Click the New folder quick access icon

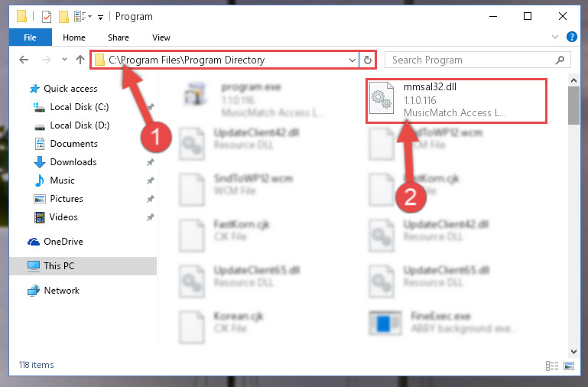pyautogui.click(x=63, y=17)
